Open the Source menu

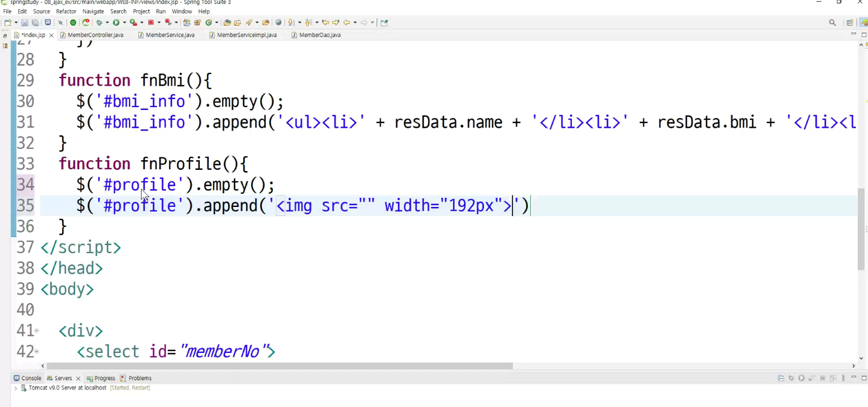coord(42,11)
